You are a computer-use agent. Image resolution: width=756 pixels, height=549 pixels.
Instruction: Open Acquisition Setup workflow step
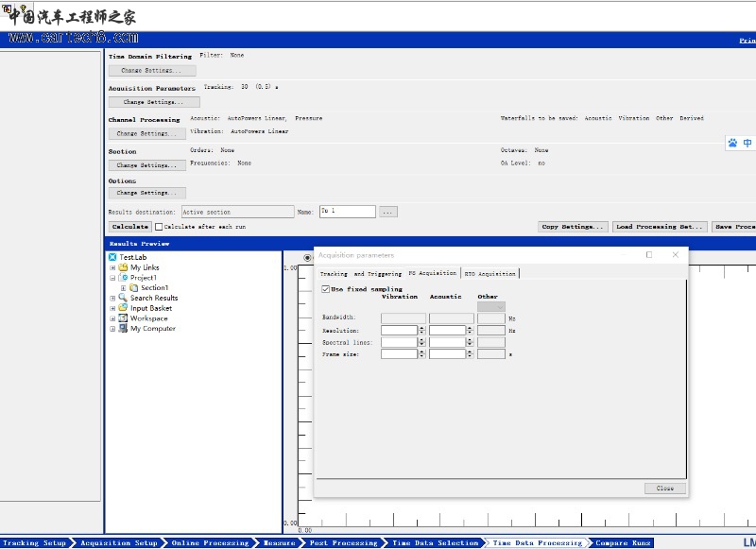point(119,542)
